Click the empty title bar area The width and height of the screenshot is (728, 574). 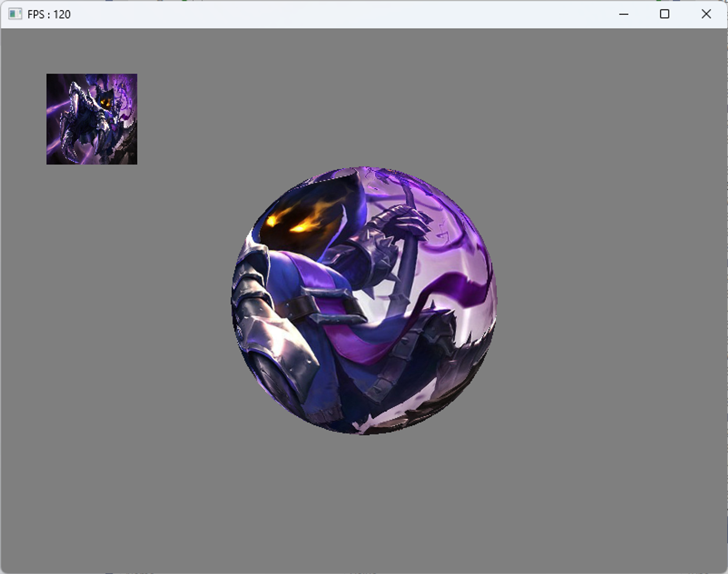(328, 14)
